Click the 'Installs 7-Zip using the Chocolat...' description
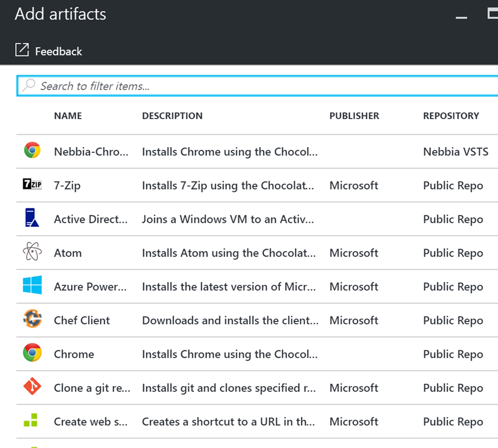 click(228, 185)
